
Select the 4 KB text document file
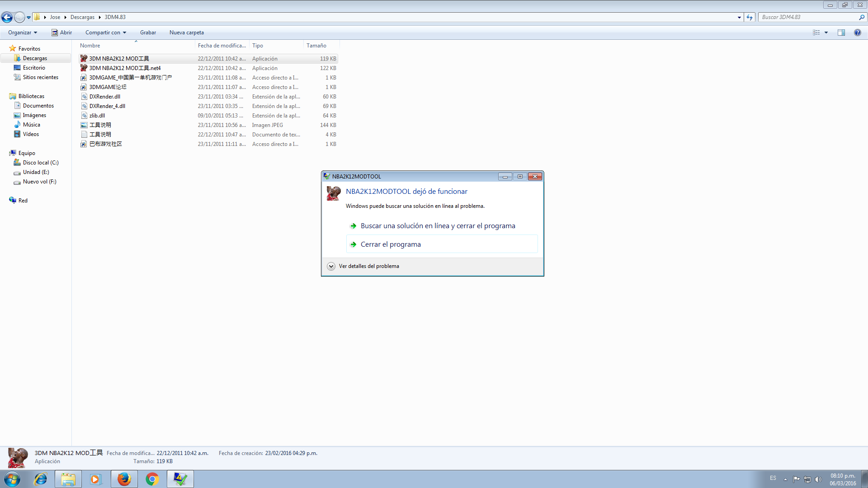pyautogui.click(x=208, y=135)
